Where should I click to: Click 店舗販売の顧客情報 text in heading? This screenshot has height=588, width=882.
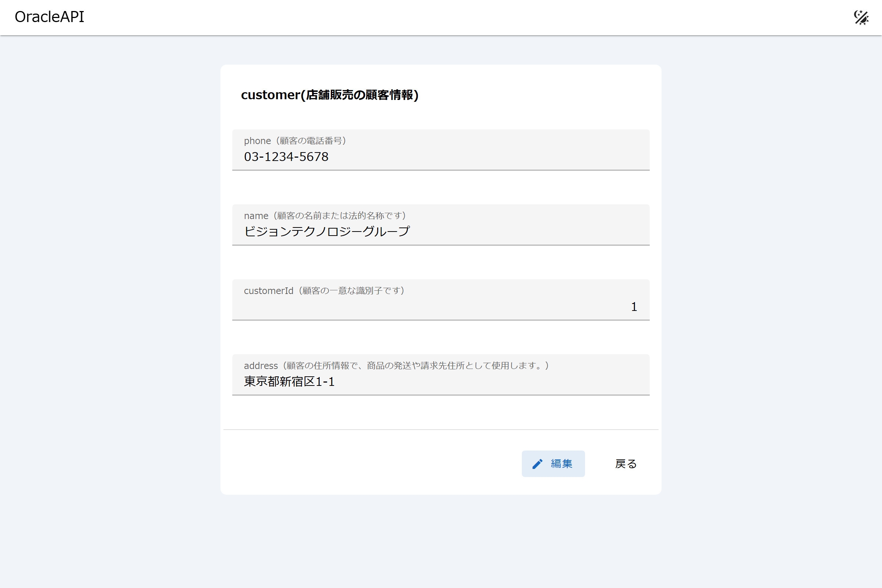pyautogui.click(x=359, y=95)
